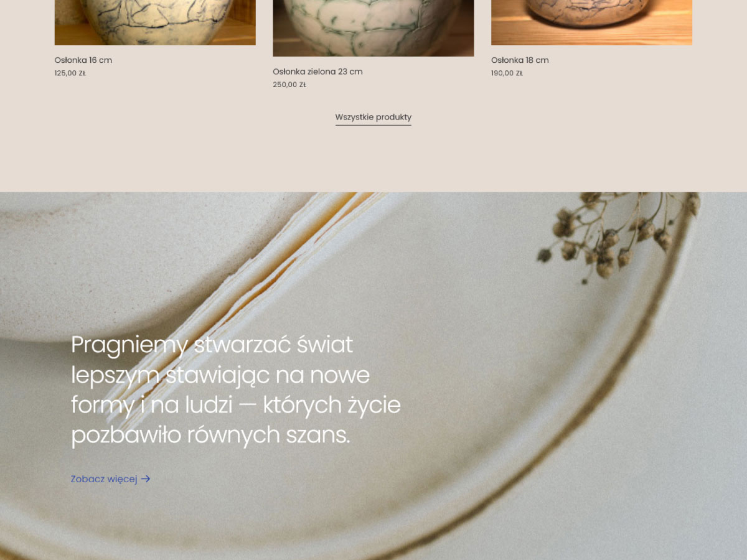
Task: Click the 125,00 zł price
Action: tap(70, 73)
